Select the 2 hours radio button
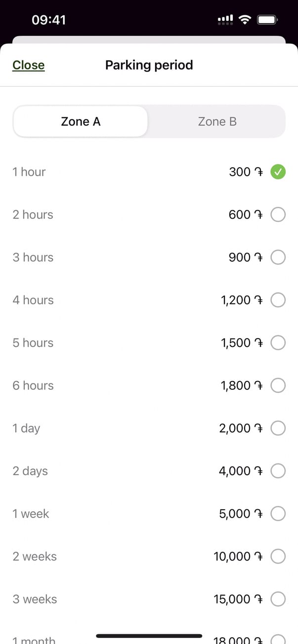Image resolution: width=298 pixels, height=644 pixels. click(x=278, y=215)
